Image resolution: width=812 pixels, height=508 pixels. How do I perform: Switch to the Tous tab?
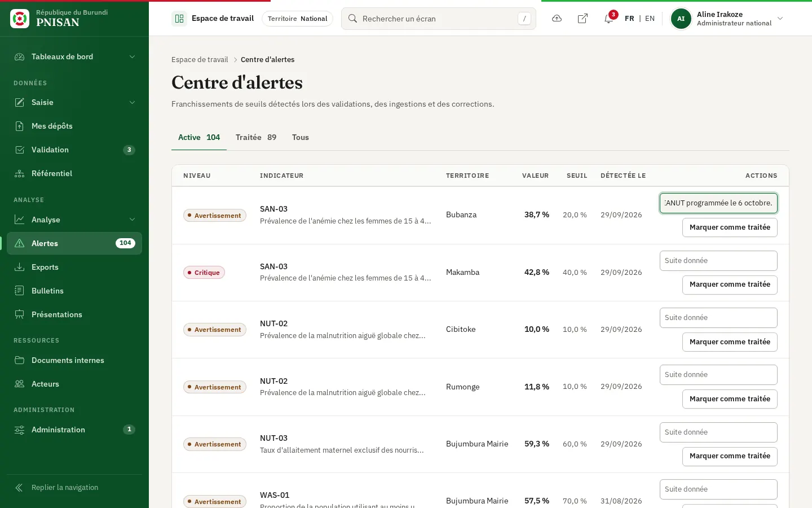301,137
